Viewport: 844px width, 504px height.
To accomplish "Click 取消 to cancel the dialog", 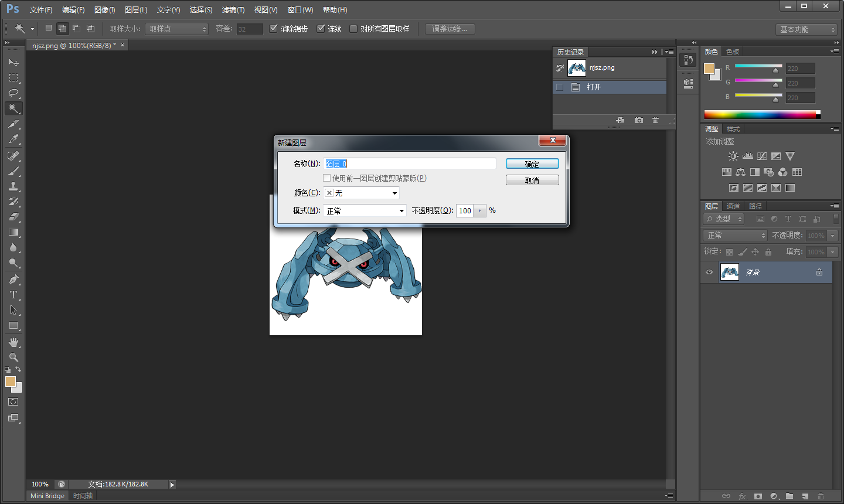I will click(532, 181).
